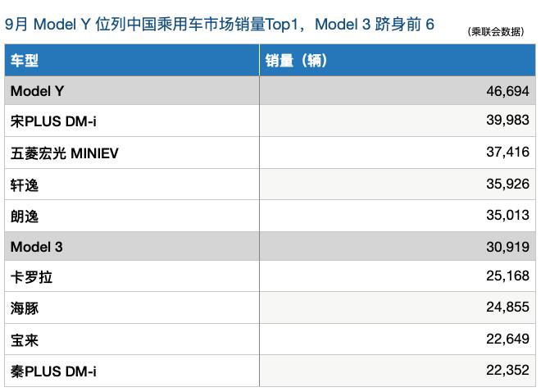The width and height of the screenshot is (541, 392).
Task: Click the 五菱宏光 MINIEV cell
Action: click(64, 153)
